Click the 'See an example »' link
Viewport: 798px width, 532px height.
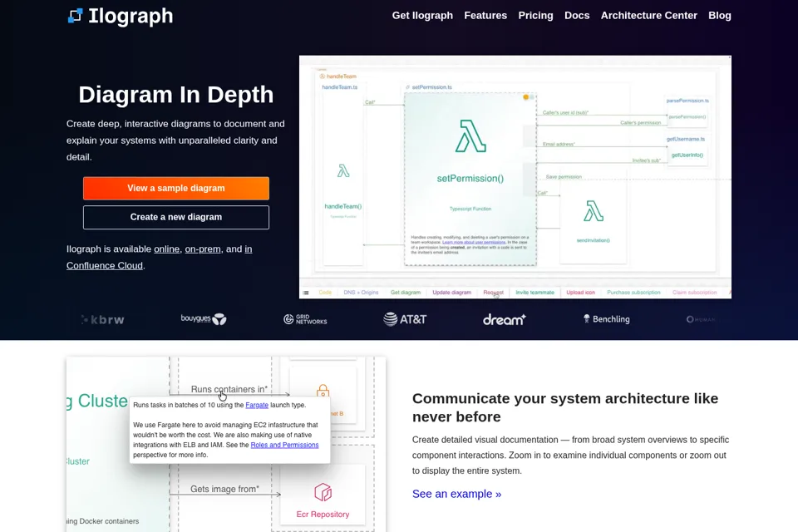[x=456, y=494]
